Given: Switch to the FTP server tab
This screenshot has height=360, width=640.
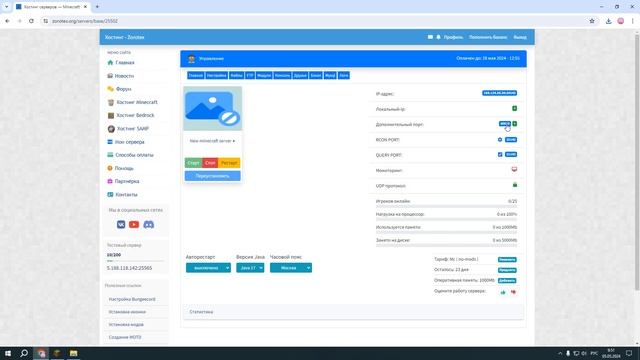Looking at the screenshot, I should click(250, 76).
